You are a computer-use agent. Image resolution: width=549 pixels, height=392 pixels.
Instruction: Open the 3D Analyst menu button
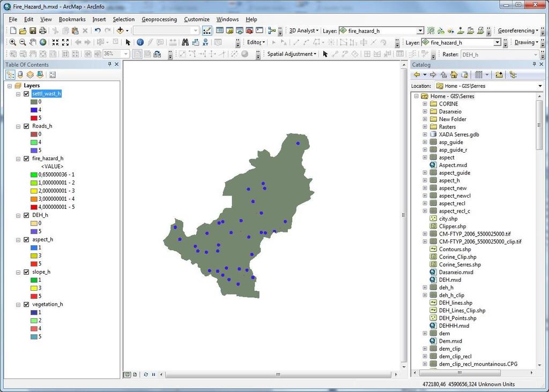point(303,31)
